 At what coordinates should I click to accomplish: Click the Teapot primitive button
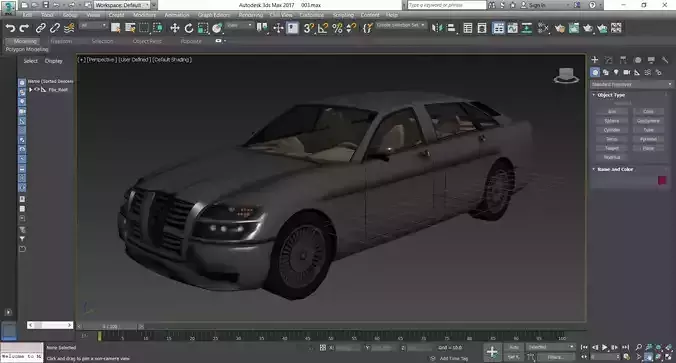612,148
